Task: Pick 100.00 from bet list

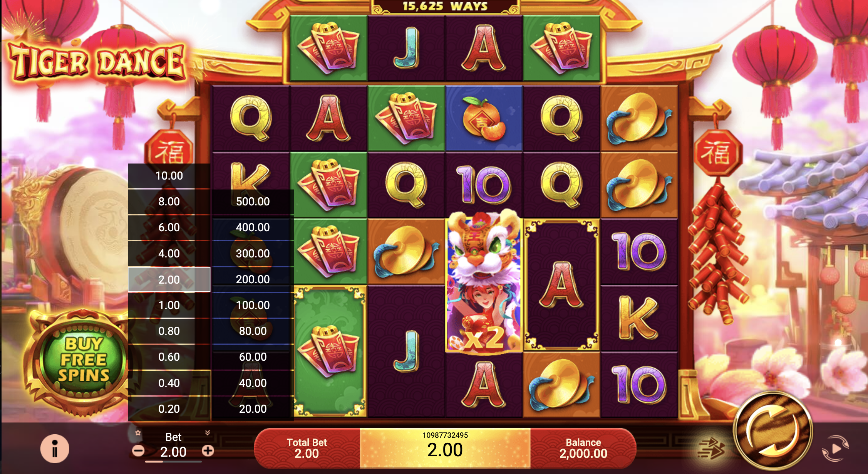Action: 253,305
